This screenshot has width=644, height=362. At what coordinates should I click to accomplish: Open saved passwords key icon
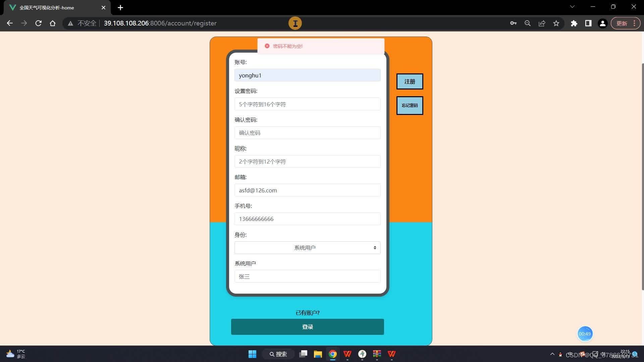point(513,23)
